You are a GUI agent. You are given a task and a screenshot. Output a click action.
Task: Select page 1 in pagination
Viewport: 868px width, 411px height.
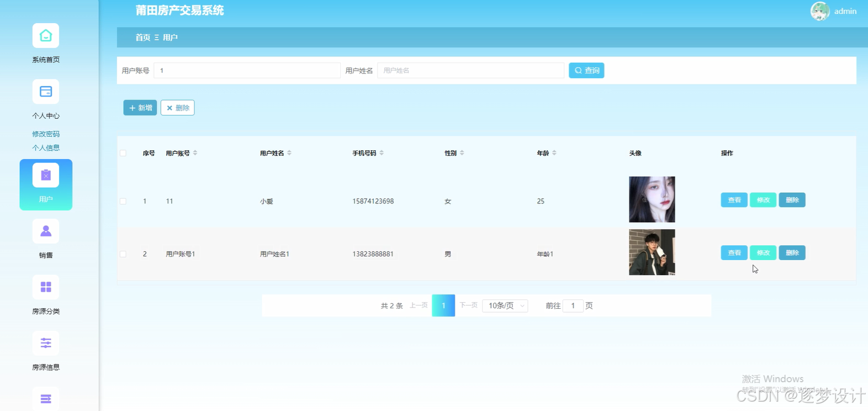(443, 305)
